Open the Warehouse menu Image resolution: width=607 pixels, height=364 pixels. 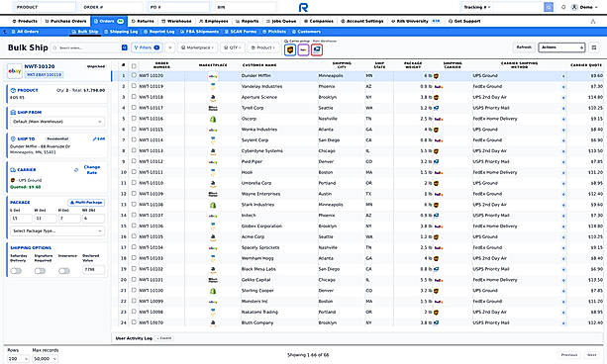point(176,21)
